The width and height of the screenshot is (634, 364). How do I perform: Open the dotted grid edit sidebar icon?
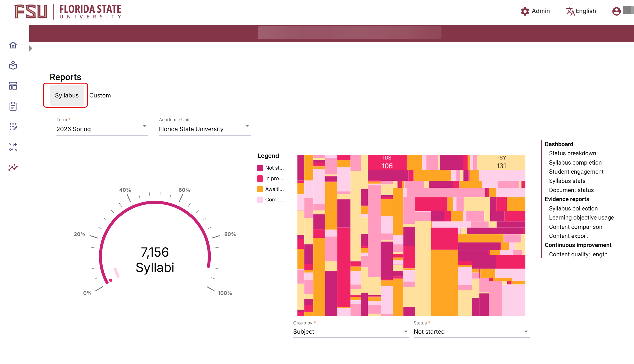click(13, 127)
